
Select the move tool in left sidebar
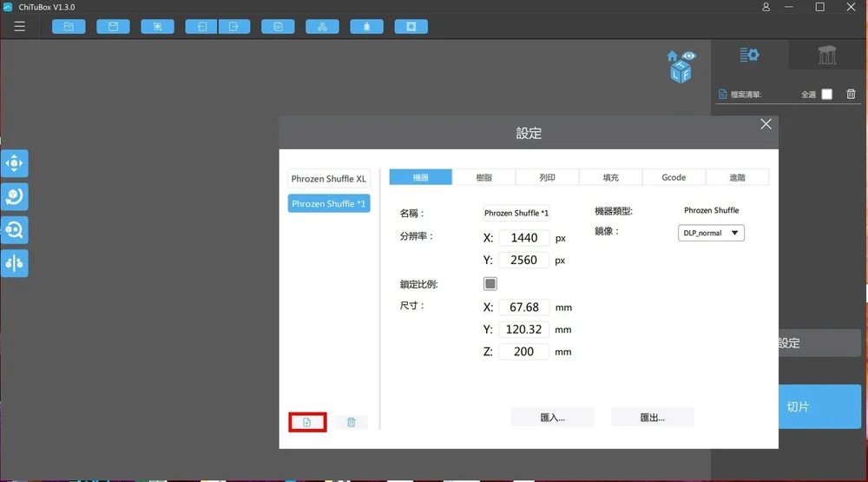point(15,163)
